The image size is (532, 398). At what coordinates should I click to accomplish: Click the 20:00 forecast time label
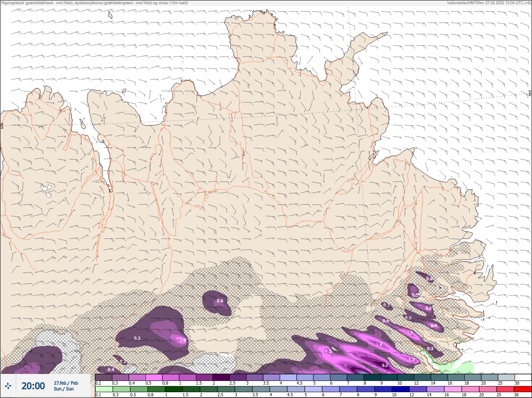point(33,386)
